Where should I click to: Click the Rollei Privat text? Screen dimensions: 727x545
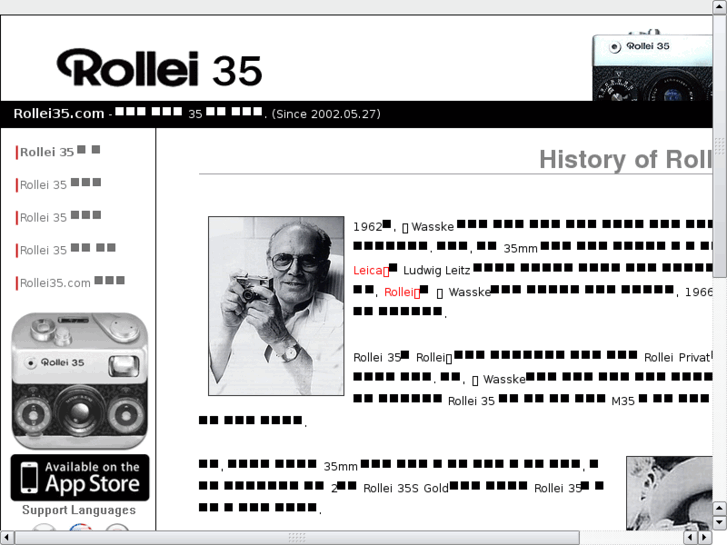pos(677,357)
